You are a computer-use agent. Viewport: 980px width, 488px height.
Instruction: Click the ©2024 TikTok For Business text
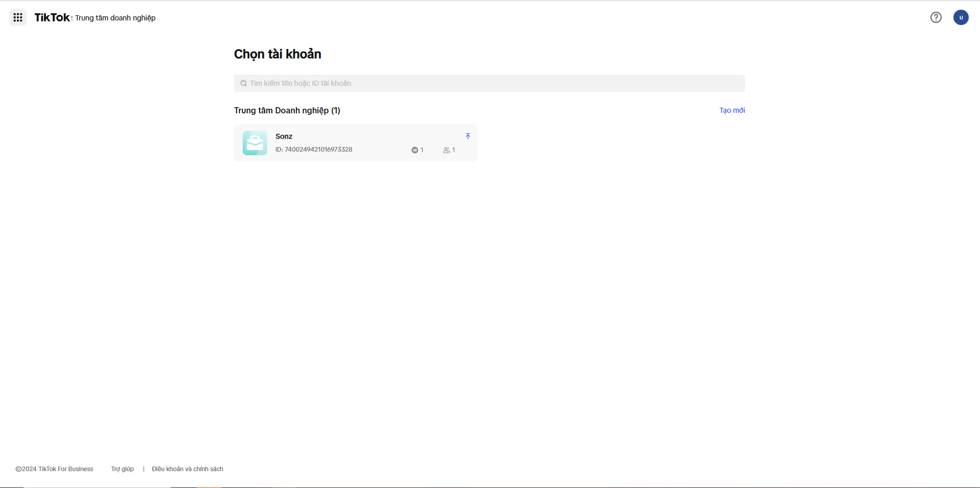pyautogui.click(x=54, y=469)
